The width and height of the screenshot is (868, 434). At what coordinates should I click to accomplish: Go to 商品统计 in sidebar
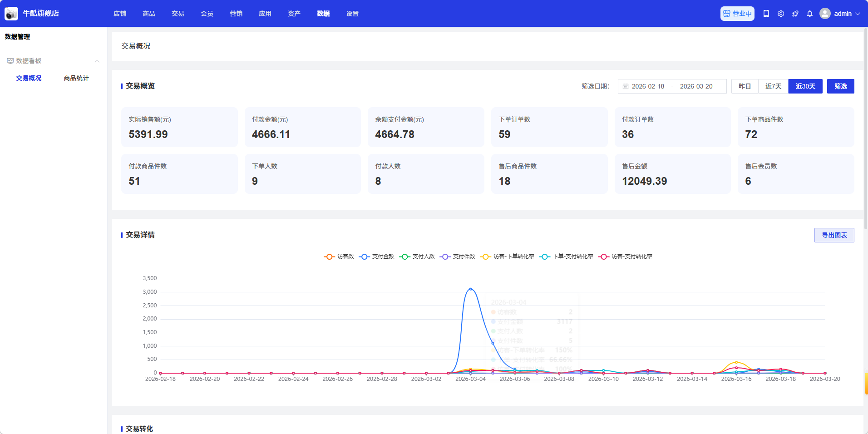[76, 78]
